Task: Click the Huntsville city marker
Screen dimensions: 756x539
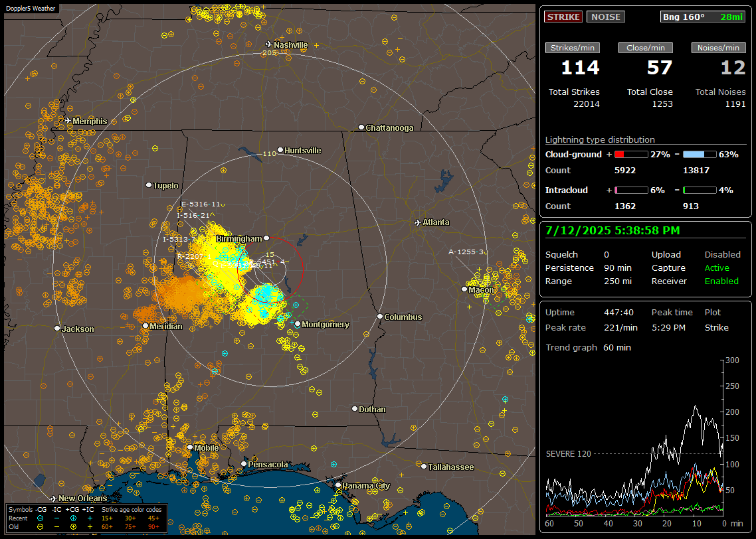Action: [280, 150]
